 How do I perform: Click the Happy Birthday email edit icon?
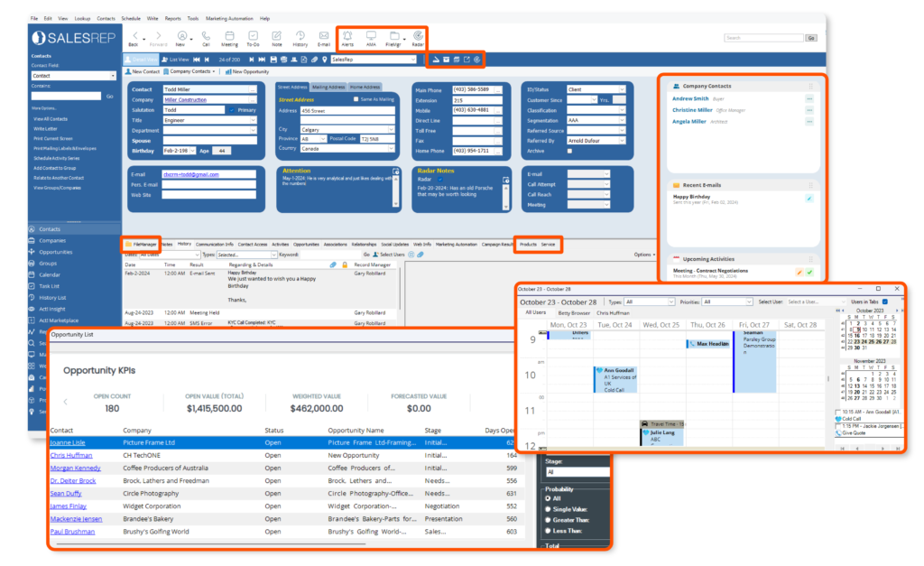point(809,199)
